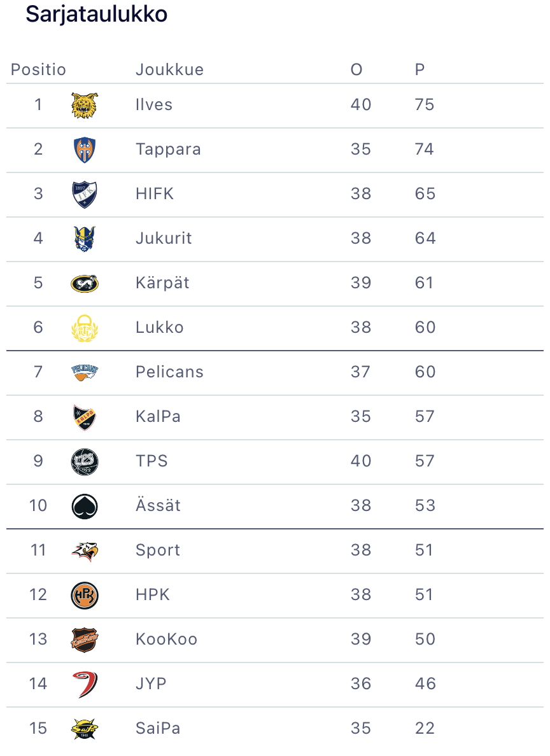This screenshot has width=550, height=756.
Task: Click the yellow Lukko padlock logo
Action: (85, 328)
